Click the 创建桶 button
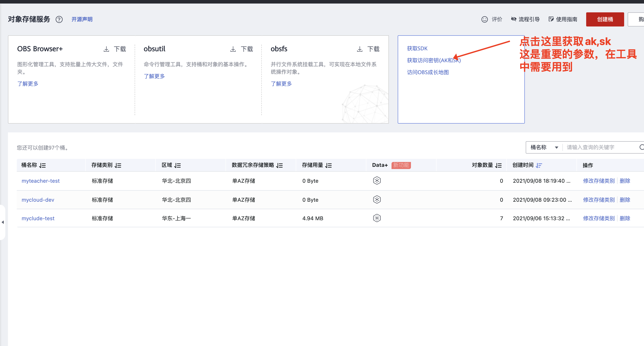The image size is (644, 346). [x=605, y=19]
